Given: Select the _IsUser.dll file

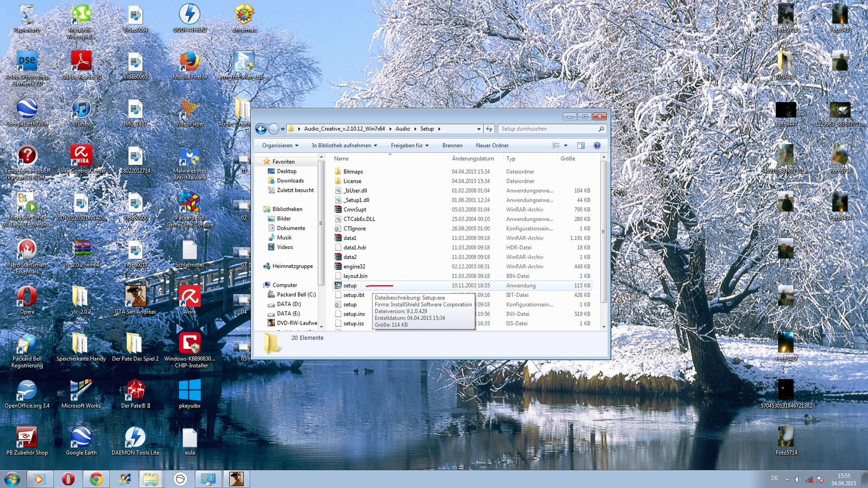Looking at the screenshot, I should 463,190.
